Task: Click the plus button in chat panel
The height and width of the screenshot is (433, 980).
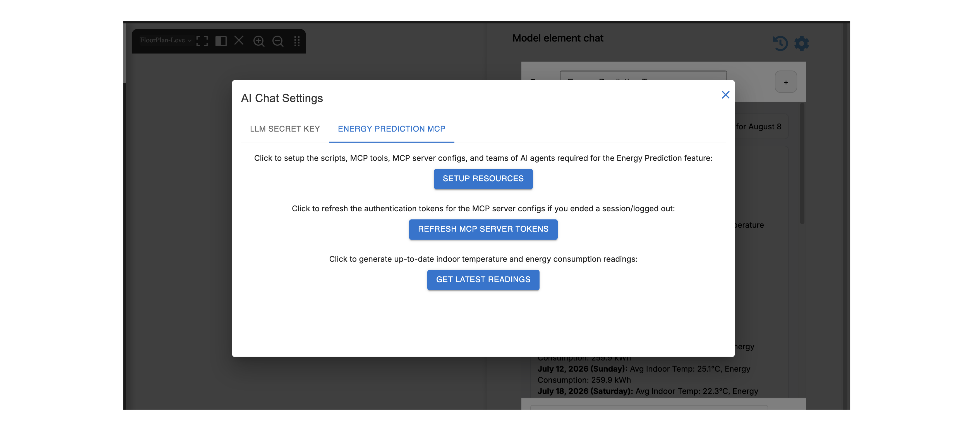Action: pos(786,82)
